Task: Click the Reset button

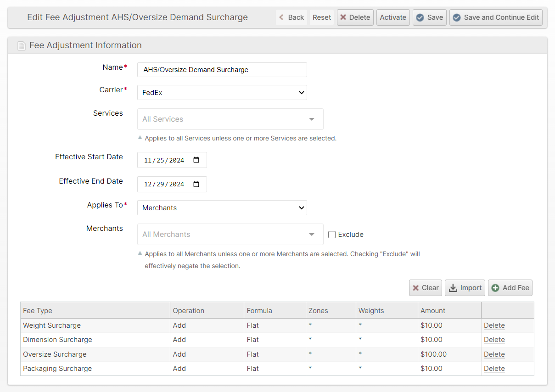Action: pyautogui.click(x=322, y=17)
